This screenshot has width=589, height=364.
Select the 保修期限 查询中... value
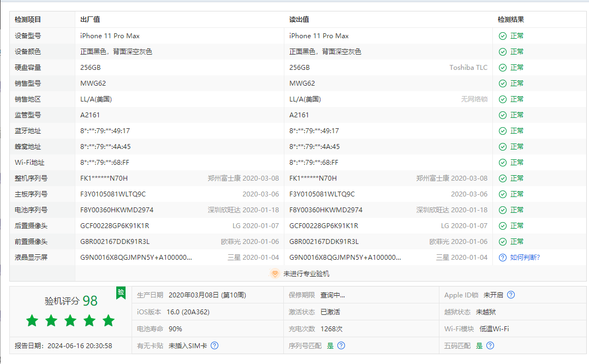[333, 295]
